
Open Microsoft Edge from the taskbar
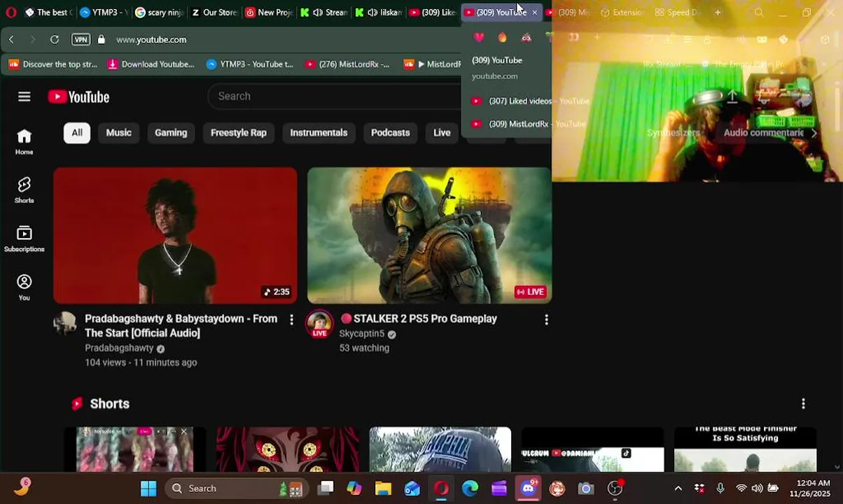click(x=470, y=488)
